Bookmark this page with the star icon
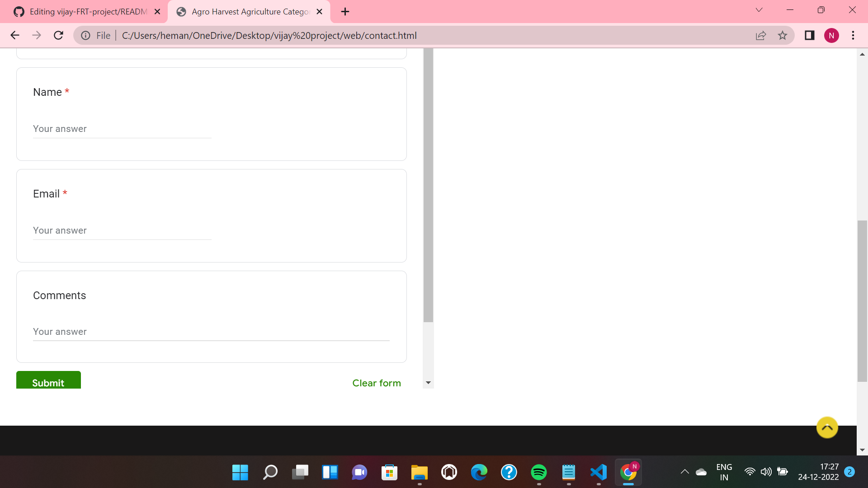Viewport: 868px width, 488px height. (x=783, y=35)
